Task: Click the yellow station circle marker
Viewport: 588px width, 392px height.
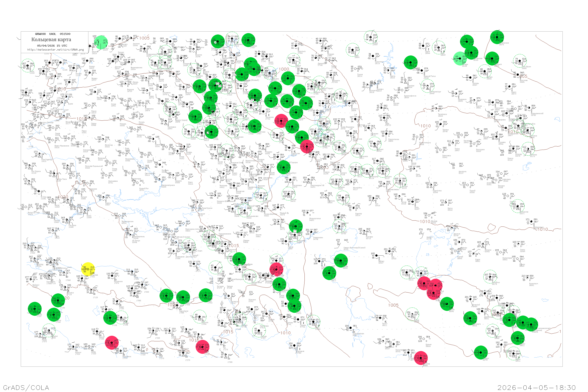Action: tap(88, 269)
